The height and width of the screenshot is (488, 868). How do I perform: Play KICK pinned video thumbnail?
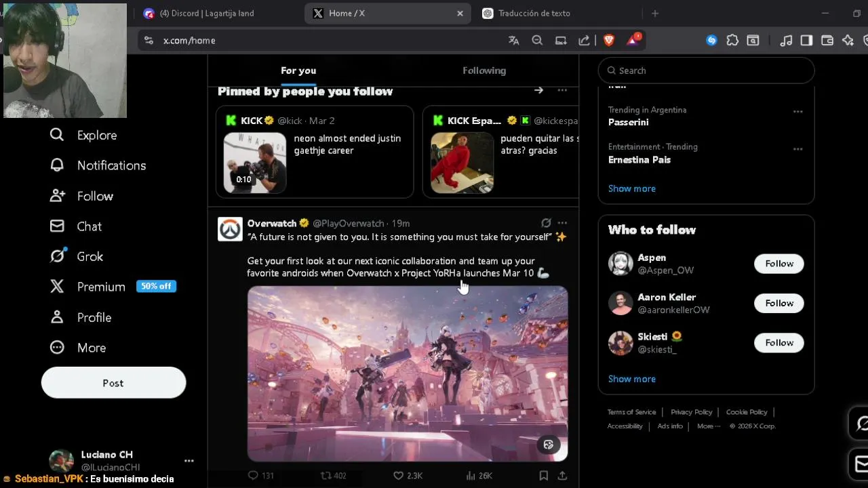(x=255, y=163)
